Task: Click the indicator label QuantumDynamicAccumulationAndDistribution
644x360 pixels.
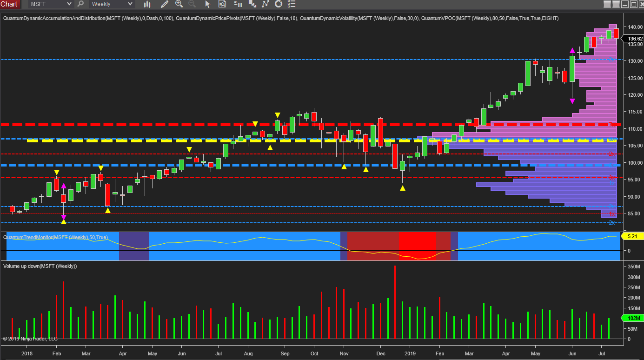Action: pos(88,18)
